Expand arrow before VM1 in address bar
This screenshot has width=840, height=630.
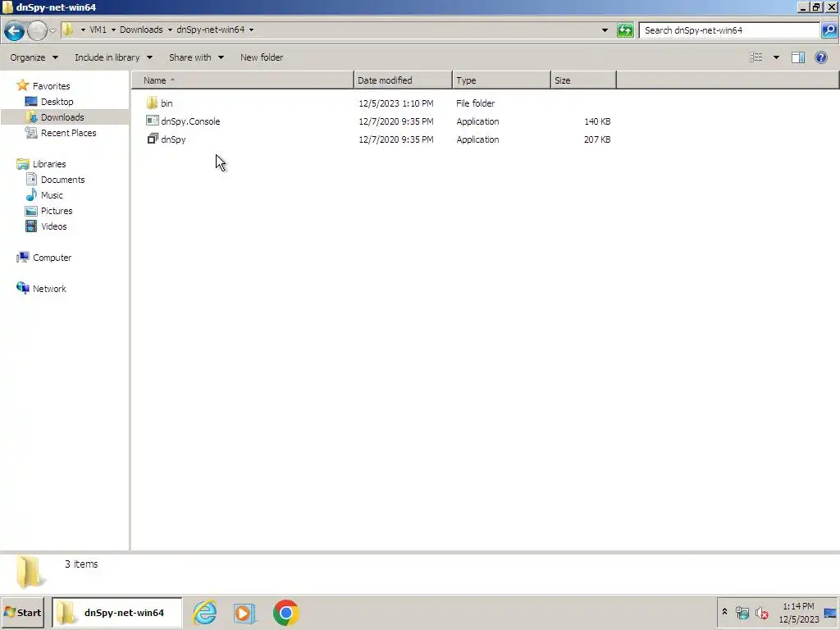[x=83, y=30]
